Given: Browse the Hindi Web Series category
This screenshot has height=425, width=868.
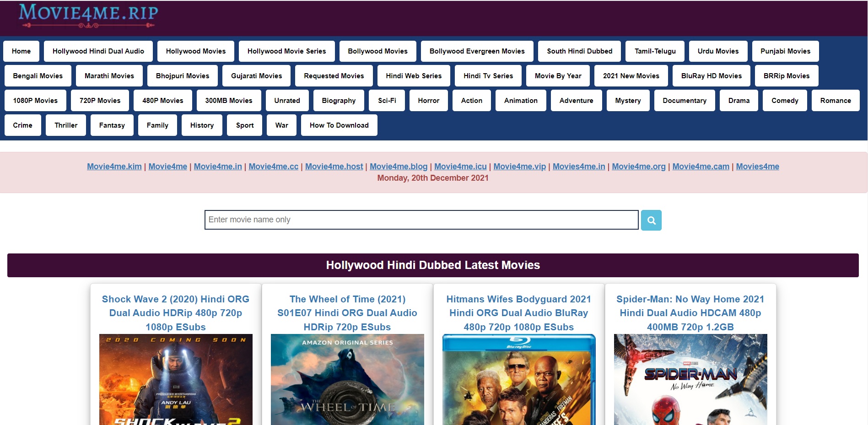Looking at the screenshot, I should (413, 76).
